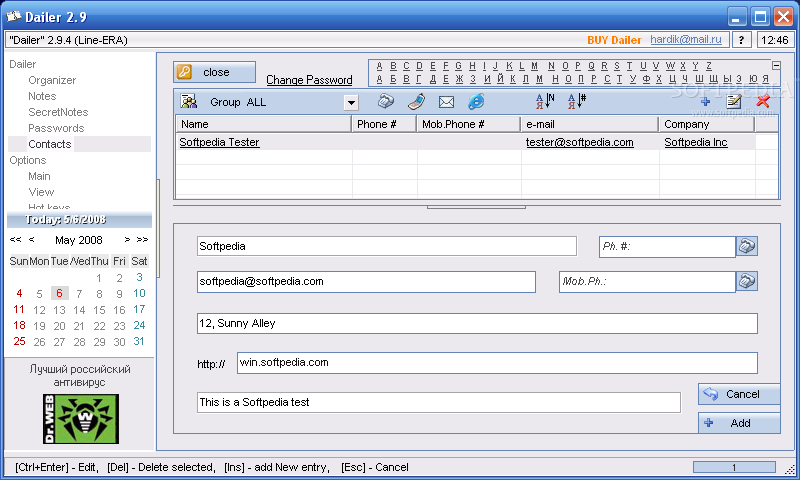The width and height of the screenshot is (800, 480).
Task: Filter contacts by Cyrillic letter Ж
Action: coord(459,79)
